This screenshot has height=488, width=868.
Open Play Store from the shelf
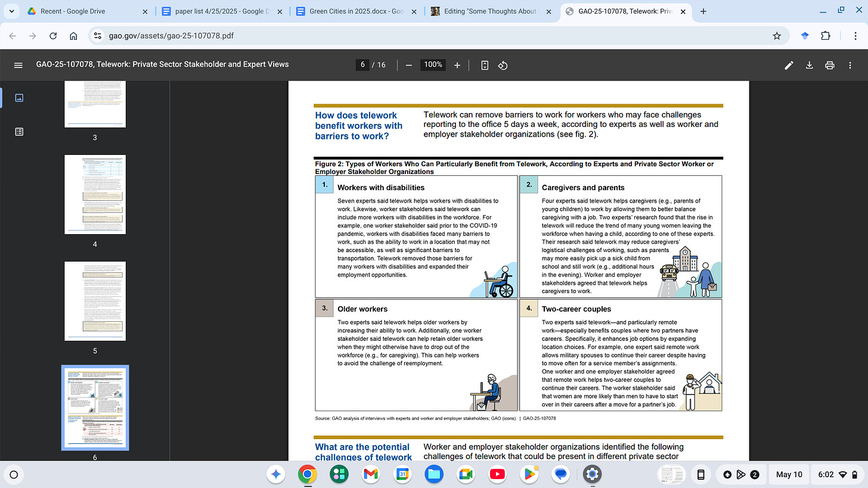529,474
